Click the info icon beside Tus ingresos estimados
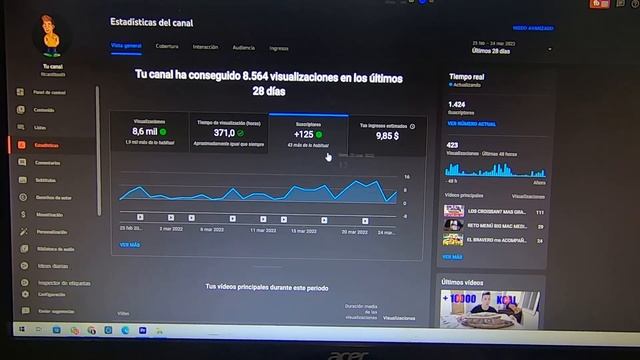This screenshot has width=640, height=360. [412, 127]
